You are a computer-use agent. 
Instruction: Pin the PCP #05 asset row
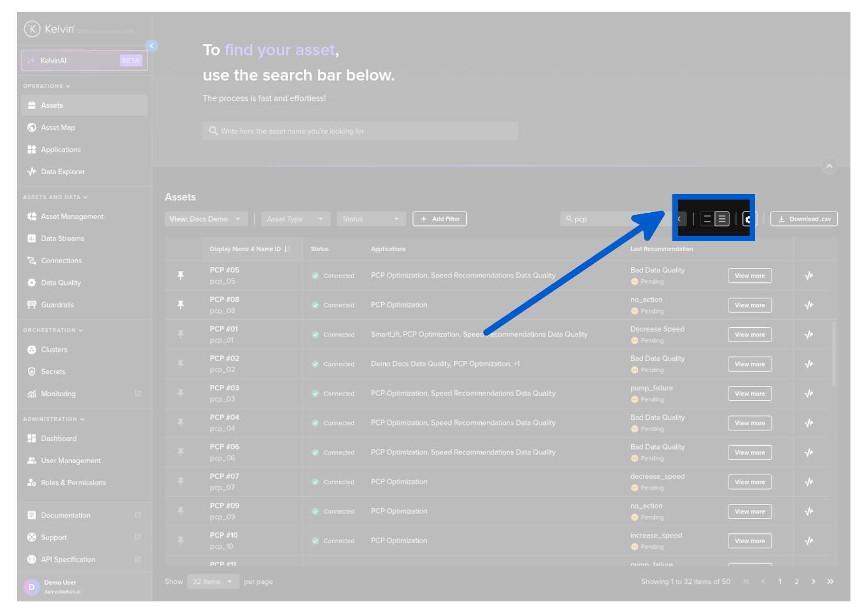(x=181, y=275)
